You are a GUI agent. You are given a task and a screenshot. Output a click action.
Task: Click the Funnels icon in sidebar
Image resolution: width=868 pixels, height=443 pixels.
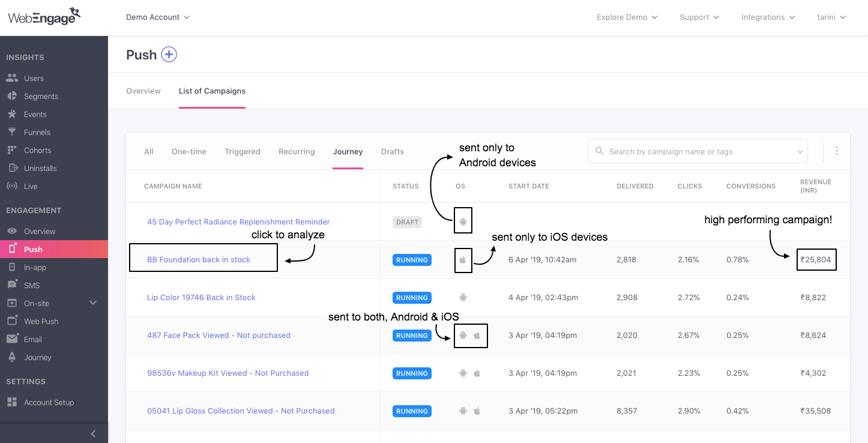(11, 132)
